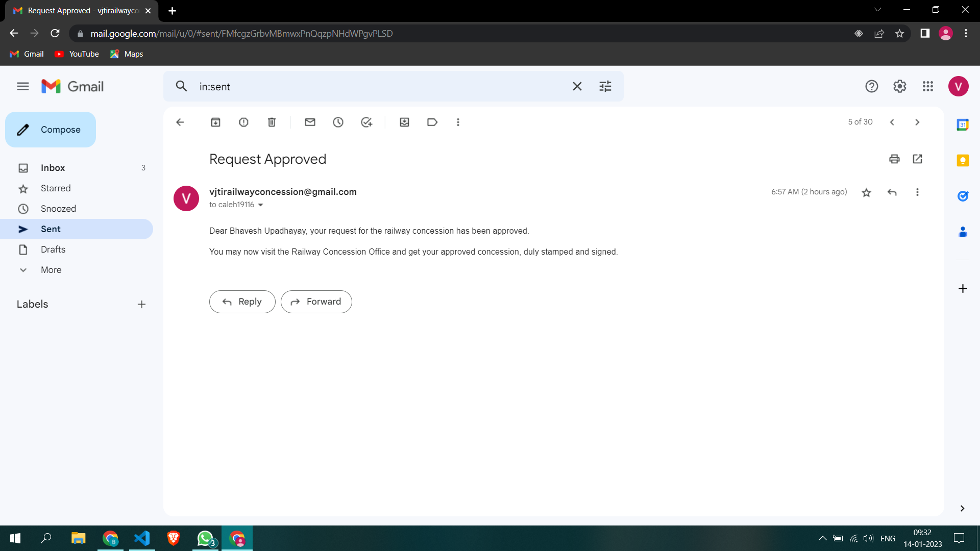980x551 pixels.
Task: Open email in new window icon
Action: tap(917, 159)
